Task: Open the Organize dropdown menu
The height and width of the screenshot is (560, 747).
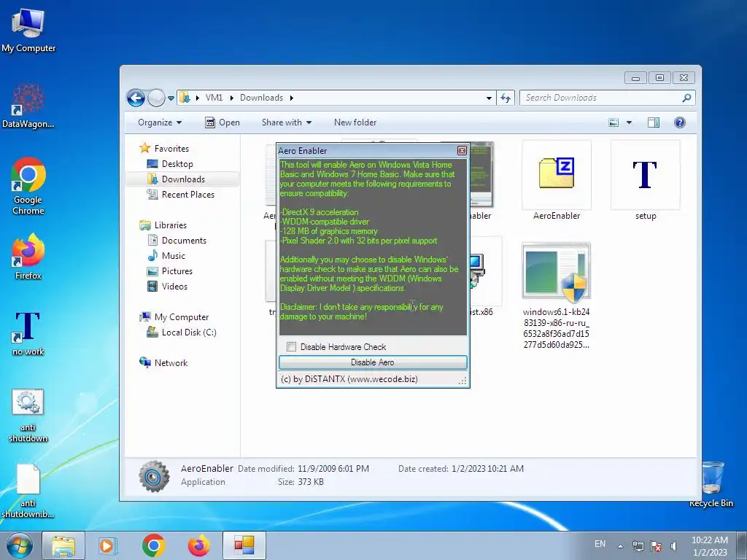Action: (160, 122)
